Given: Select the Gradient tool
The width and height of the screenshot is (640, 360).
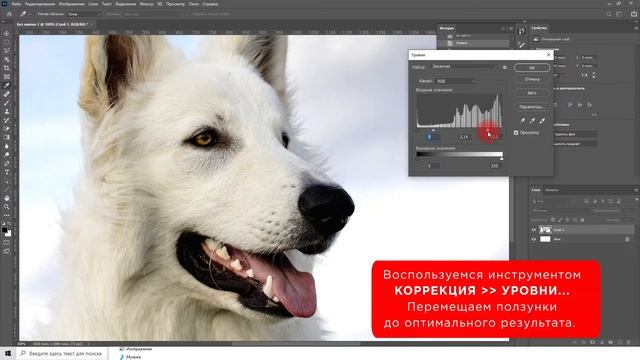Looking at the screenshot, I should (7, 138).
